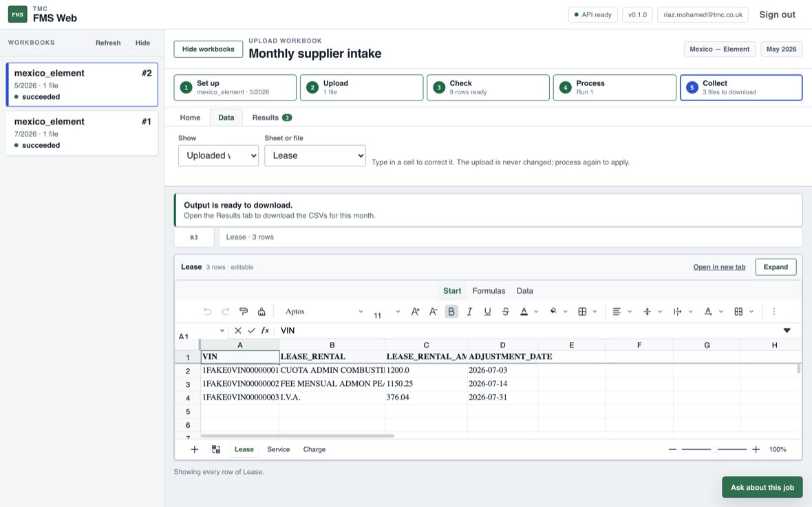Click the cell borders grid icon
Viewport: 812px width, 507px height.
[x=583, y=311]
